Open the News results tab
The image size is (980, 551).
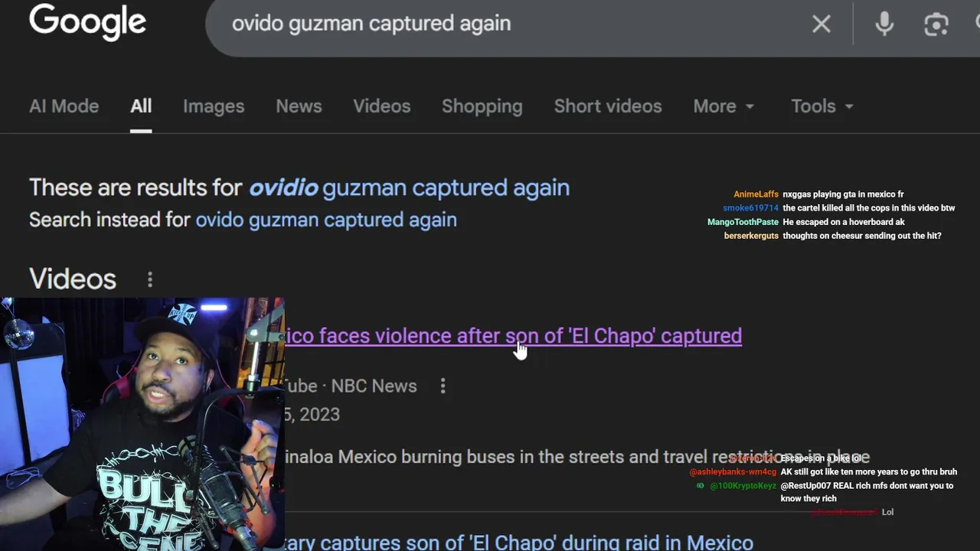(299, 106)
